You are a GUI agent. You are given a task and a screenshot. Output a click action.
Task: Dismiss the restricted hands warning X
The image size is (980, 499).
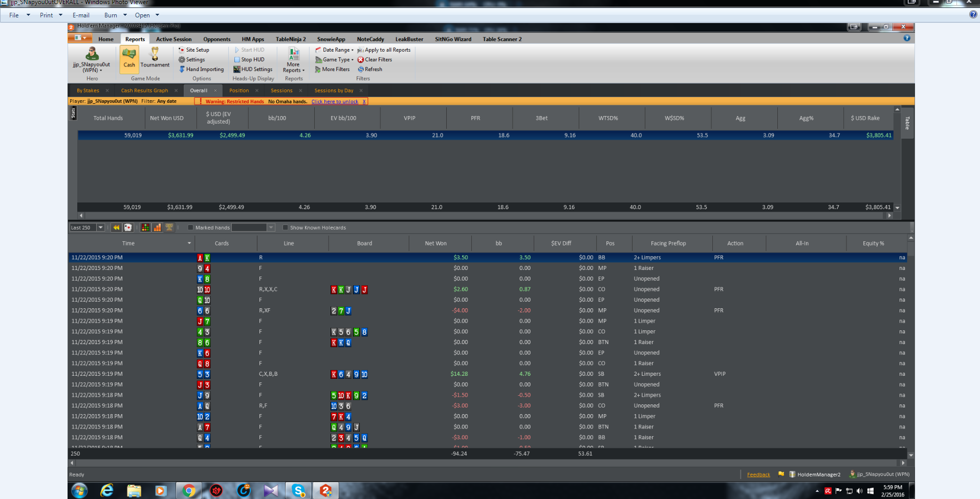click(364, 101)
